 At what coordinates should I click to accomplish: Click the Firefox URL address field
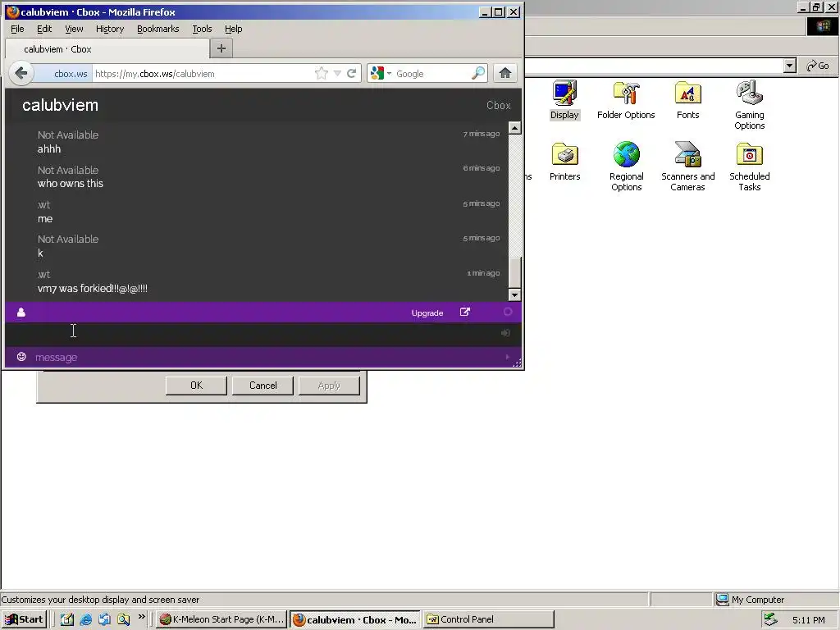click(203, 73)
